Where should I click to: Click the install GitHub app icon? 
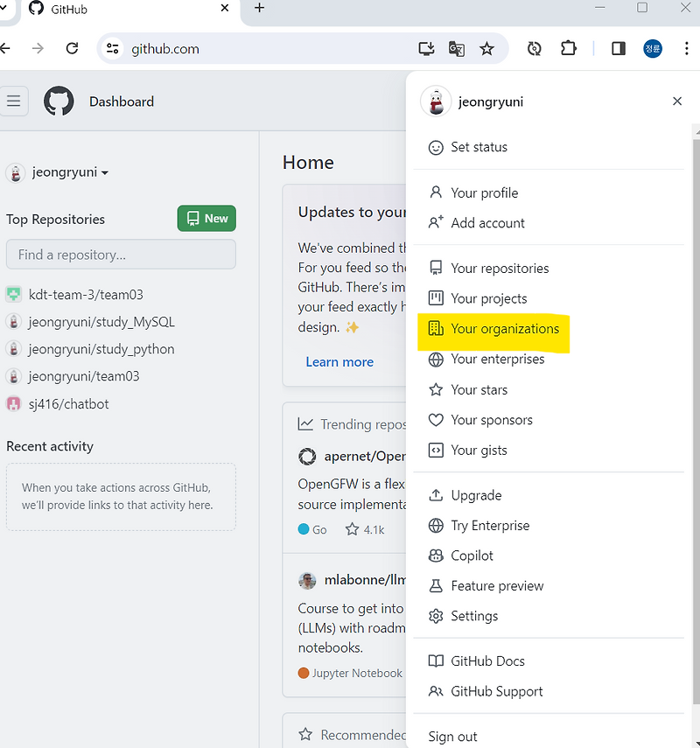(x=426, y=50)
